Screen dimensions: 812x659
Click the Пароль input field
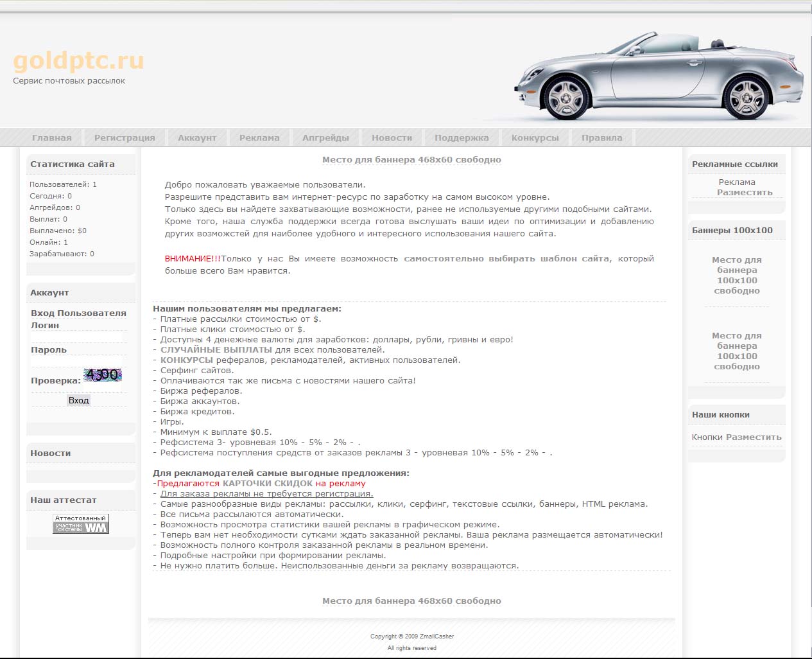(x=77, y=362)
